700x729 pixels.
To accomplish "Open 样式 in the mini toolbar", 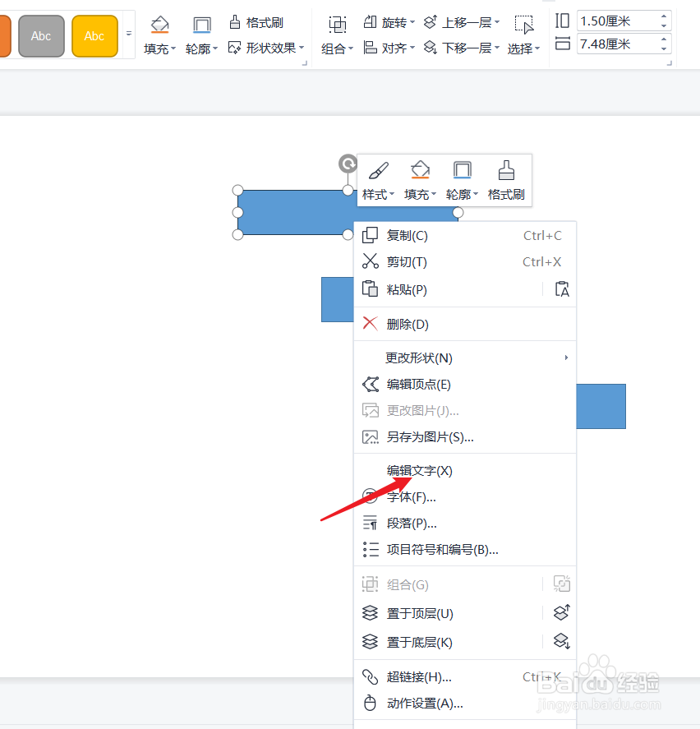I will 379,180.
